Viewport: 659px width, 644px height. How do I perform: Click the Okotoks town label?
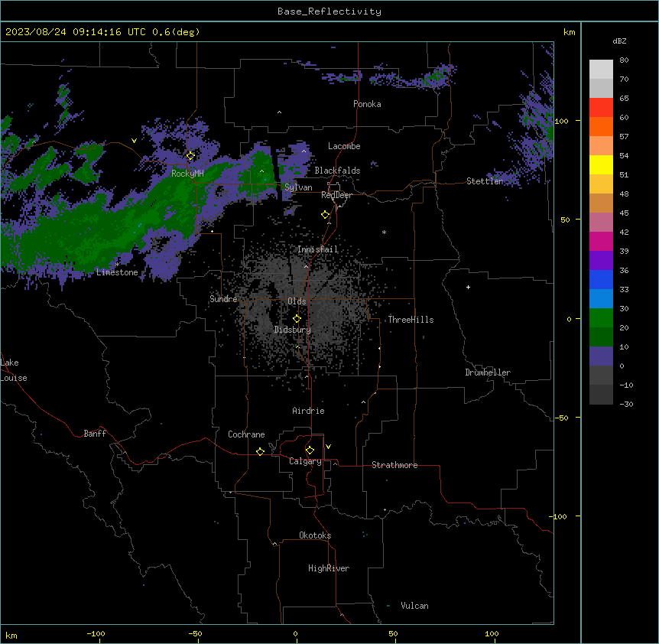click(315, 535)
